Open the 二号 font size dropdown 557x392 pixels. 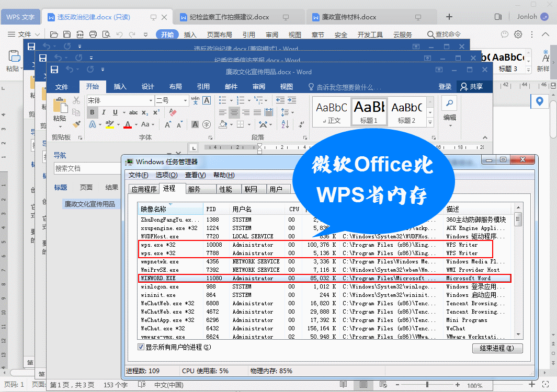pyautogui.click(x=185, y=101)
